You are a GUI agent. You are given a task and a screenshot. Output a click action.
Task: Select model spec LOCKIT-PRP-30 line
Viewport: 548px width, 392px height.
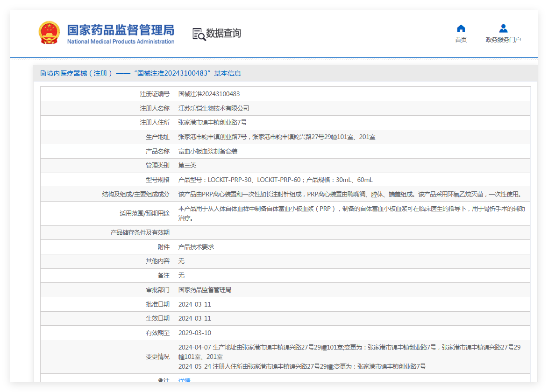click(x=275, y=180)
